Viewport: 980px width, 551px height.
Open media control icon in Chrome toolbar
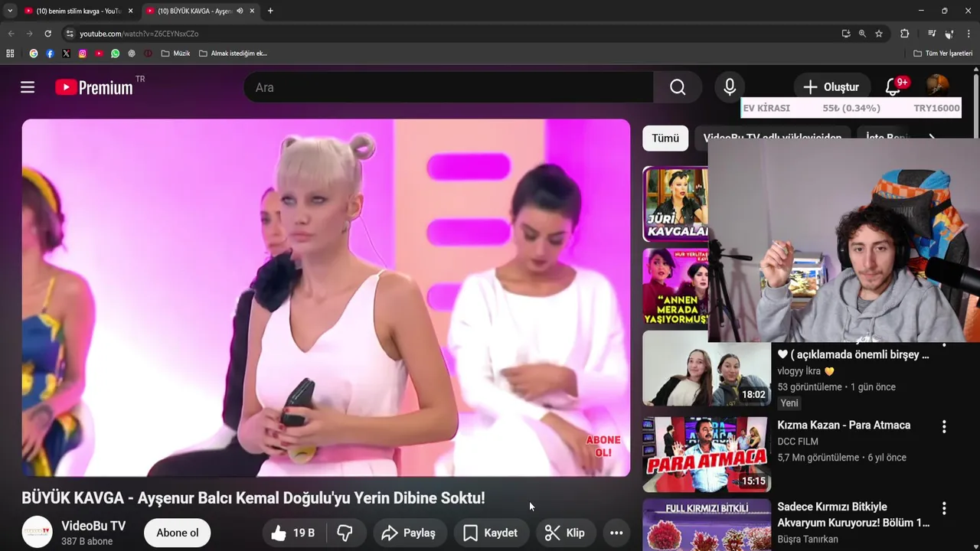931,34
